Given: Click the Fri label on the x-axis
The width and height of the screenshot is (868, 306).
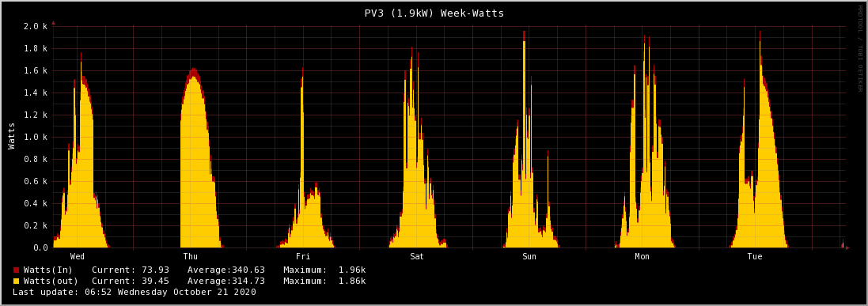Looking at the screenshot, I should point(303,257).
